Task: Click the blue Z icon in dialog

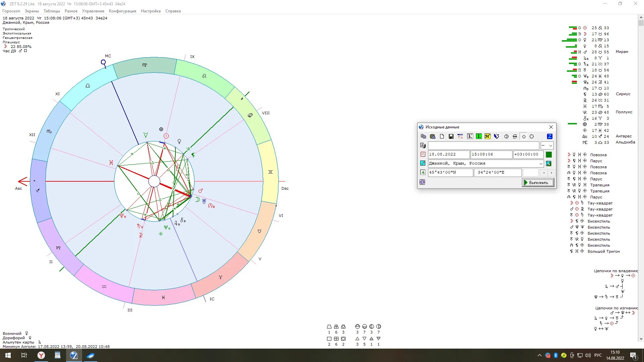Action: pyautogui.click(x=549, y=136)
